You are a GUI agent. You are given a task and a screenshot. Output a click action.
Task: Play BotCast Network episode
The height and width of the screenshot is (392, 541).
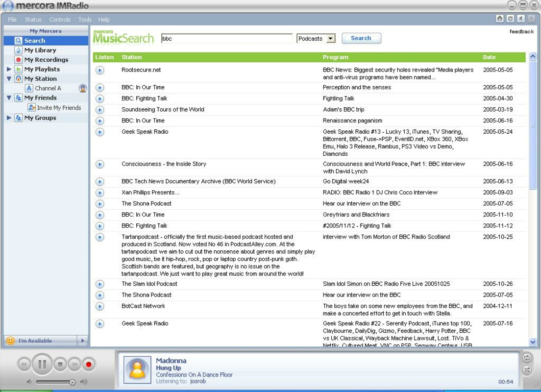coord(99,306)
